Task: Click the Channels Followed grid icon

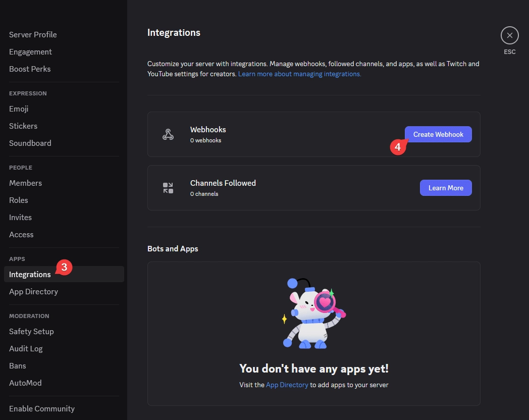Action: [168, 187]
